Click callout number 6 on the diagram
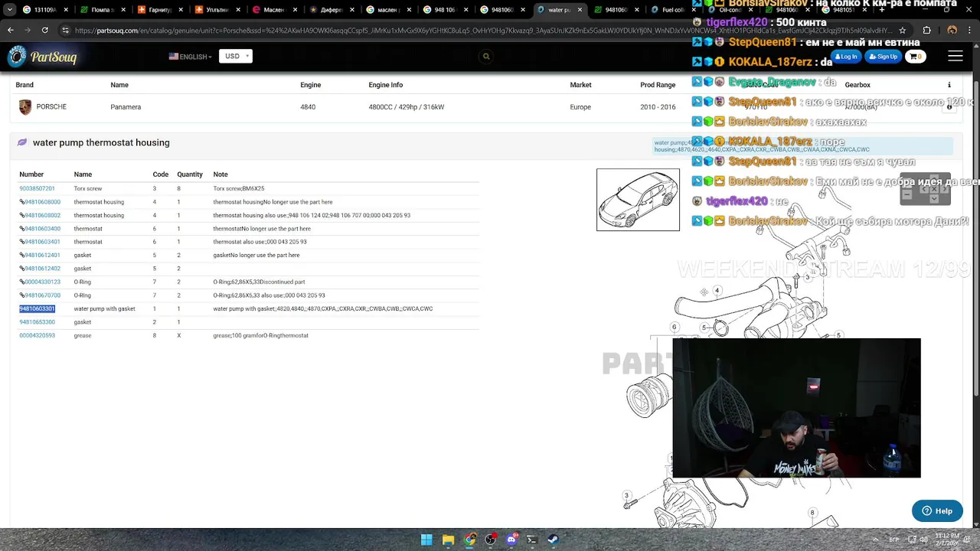980x551 pixels. pos(675,327)
